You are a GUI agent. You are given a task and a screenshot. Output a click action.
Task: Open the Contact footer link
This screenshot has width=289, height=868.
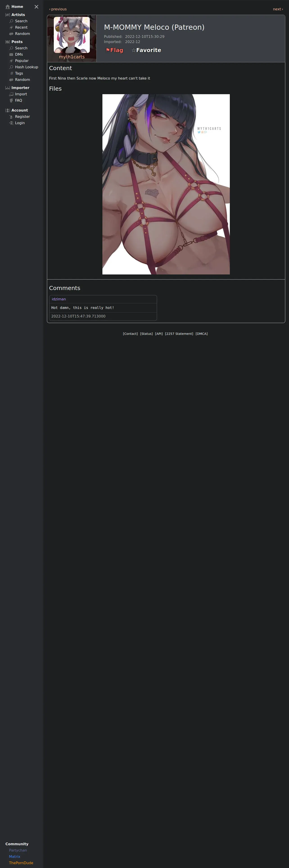point(130,334)
